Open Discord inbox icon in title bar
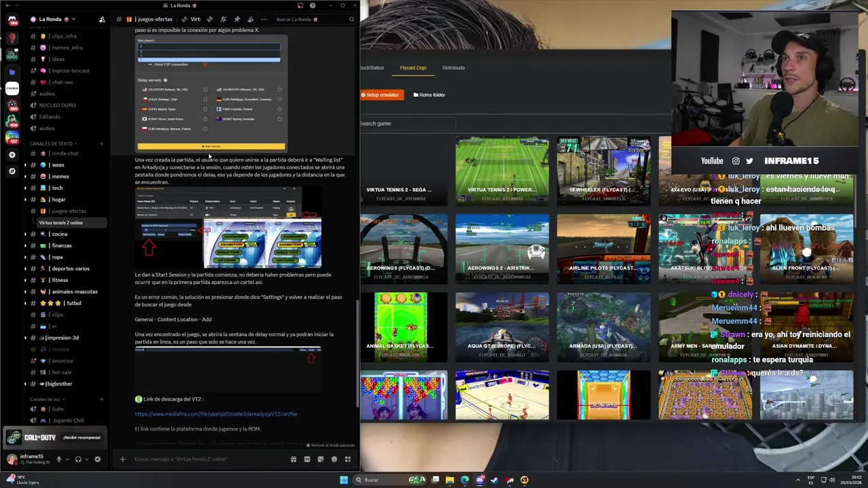This screenshot has height=488, width=868. point(300,5)
